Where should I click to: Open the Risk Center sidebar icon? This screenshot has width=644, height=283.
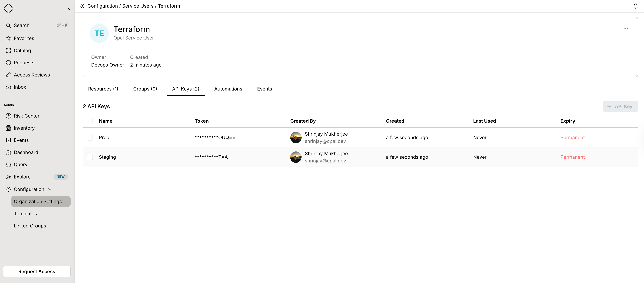[x=8, y=116]
